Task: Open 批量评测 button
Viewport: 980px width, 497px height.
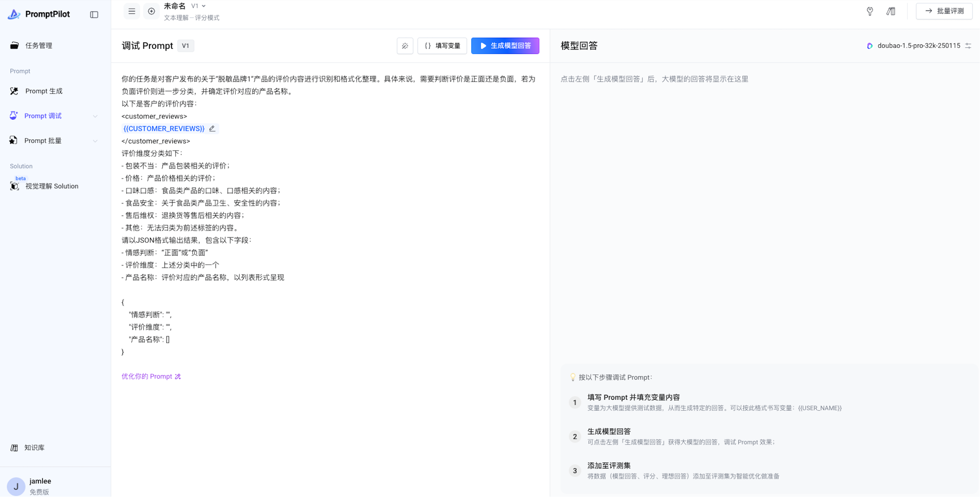Action: 944,11
